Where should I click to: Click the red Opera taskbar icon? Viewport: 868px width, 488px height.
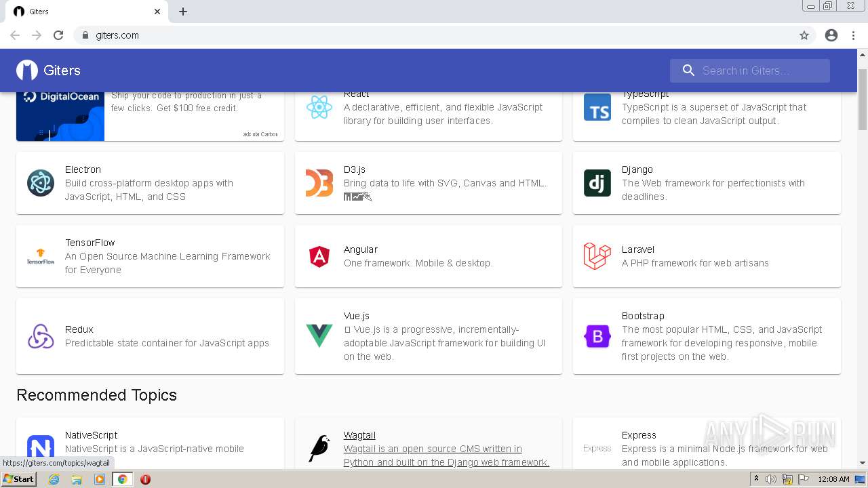(145, 479)
